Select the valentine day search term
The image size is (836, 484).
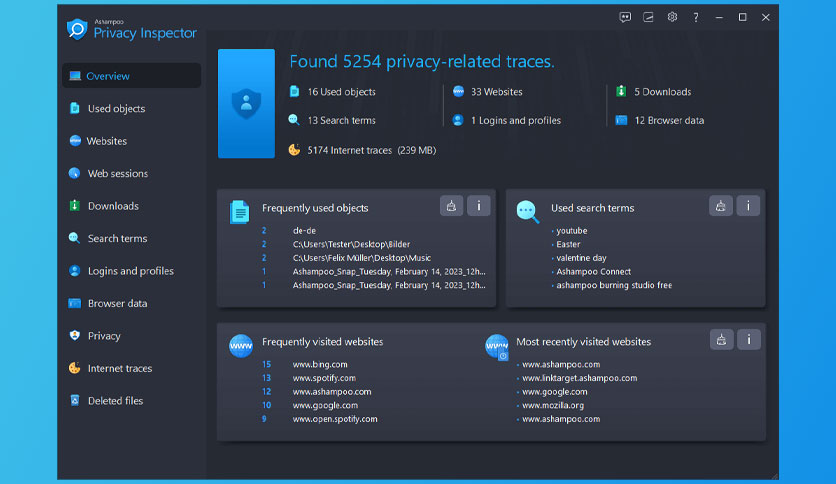581,258
